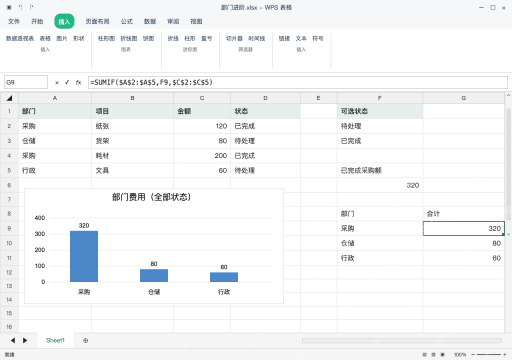Add a new sheet with the plus icon
Screen dimensions: 512x360
click(86, 340)
